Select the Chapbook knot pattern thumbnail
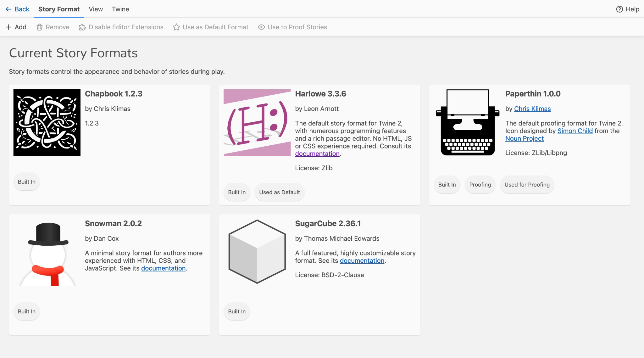The image size is (644, 358). pos(47,122)
